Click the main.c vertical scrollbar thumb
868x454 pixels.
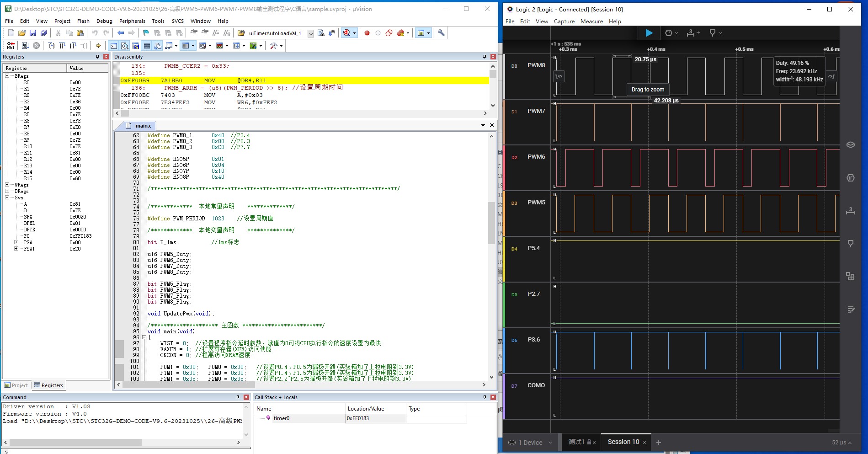click(492, 223)
